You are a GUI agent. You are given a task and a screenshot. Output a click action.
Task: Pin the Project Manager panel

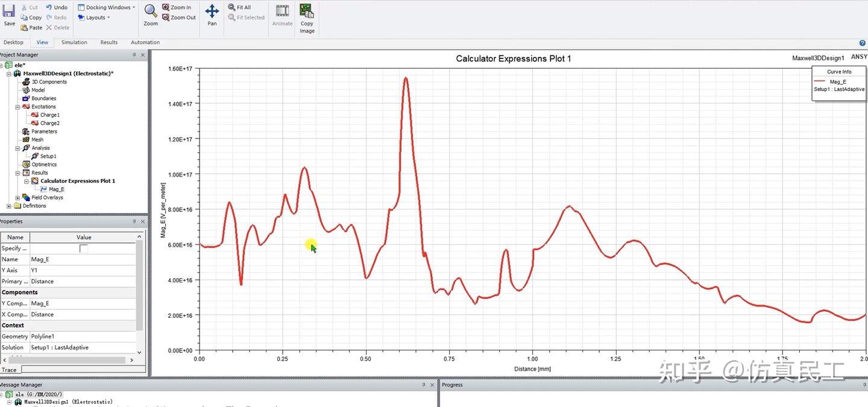[134, 55]
